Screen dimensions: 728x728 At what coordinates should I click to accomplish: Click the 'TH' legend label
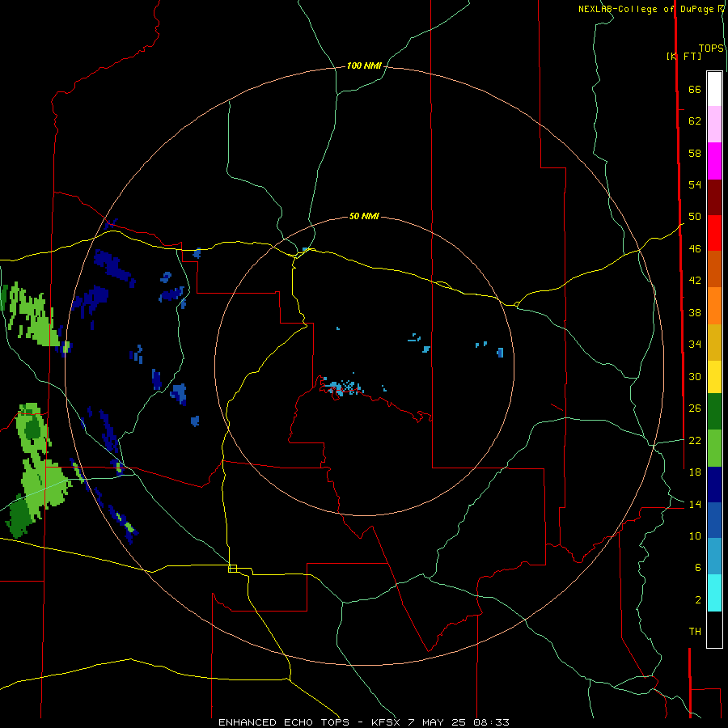point(695,631)
